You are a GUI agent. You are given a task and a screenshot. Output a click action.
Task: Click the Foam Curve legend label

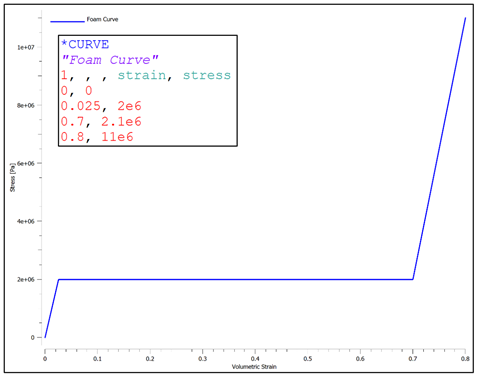click(x=102, y=19)
